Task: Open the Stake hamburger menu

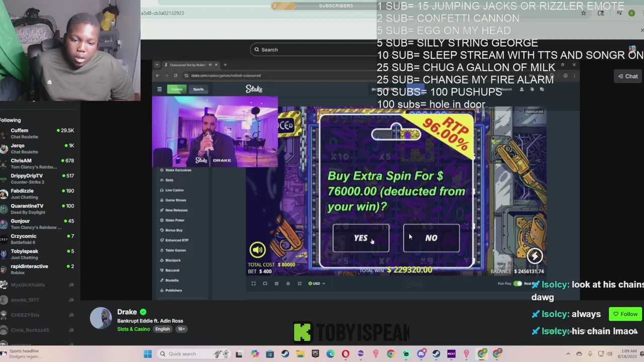Action: pyautogui.click(x=159, y=89)
